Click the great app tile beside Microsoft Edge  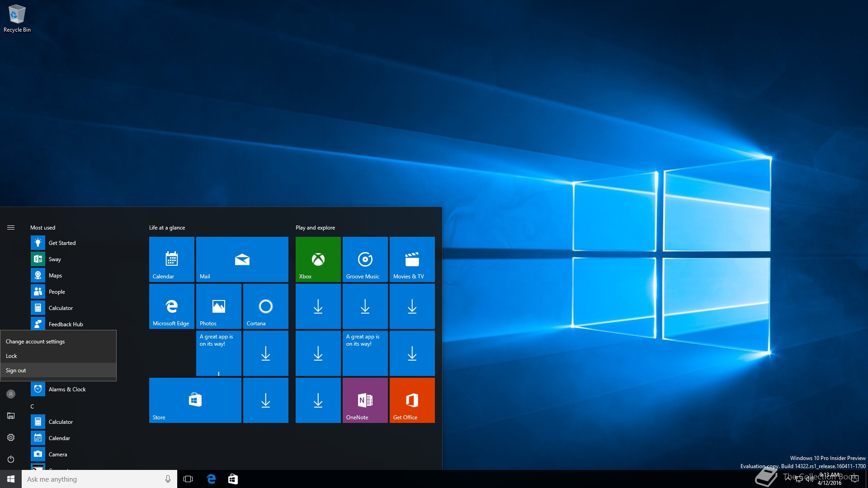point(219,353)
